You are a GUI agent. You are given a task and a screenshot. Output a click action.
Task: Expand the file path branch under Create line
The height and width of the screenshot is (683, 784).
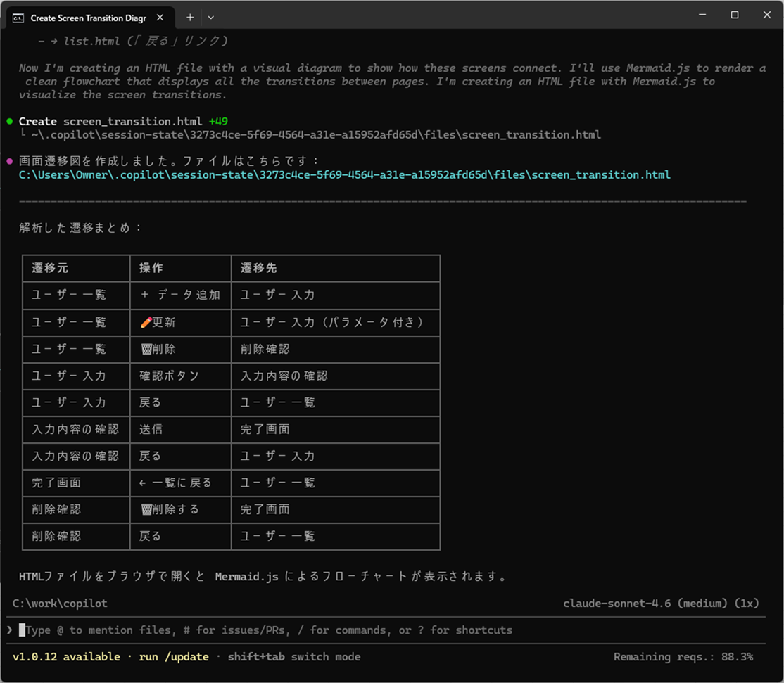(23, 134)
